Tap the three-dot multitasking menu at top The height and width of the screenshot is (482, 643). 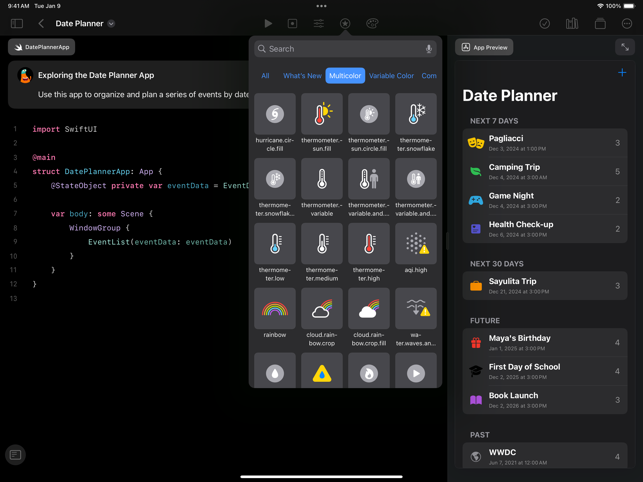322,6
